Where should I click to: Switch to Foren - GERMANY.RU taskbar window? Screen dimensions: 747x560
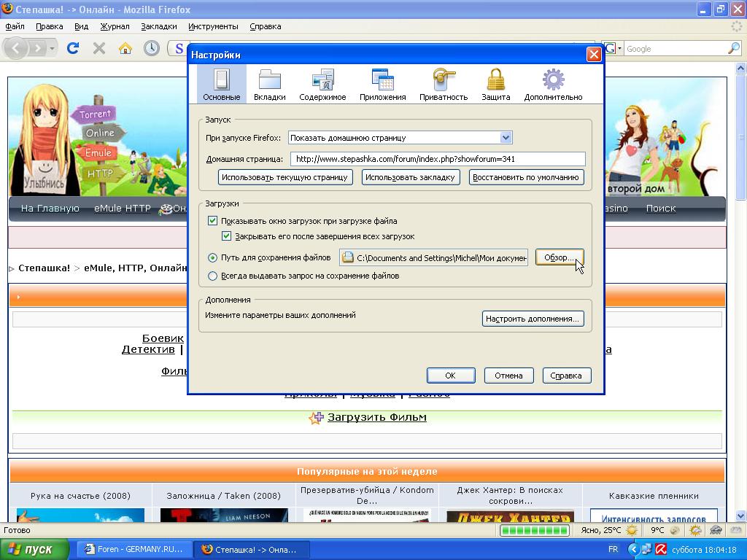(135, 550)
